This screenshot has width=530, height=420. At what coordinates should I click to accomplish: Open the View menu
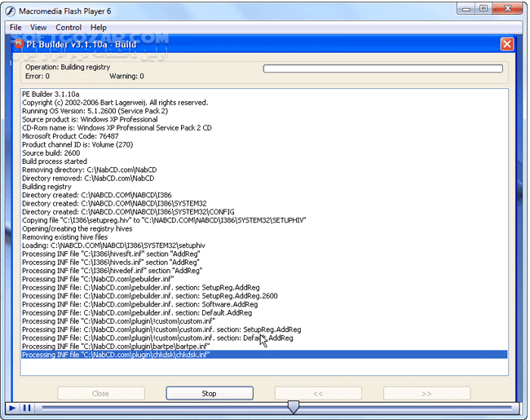(38, 27)
